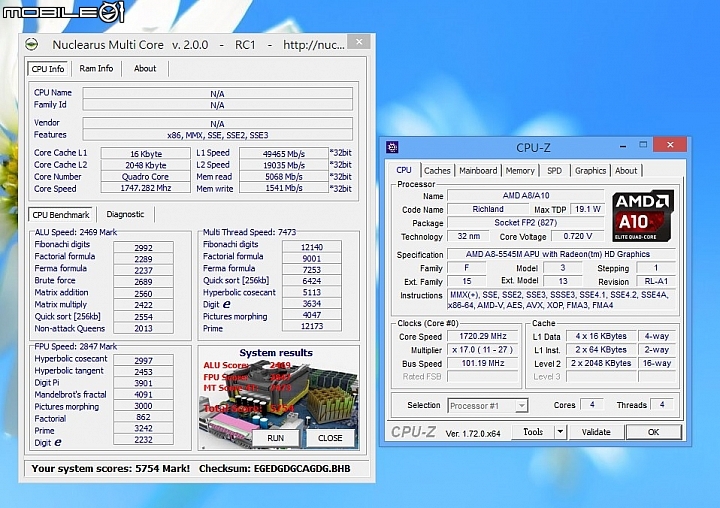
Task: Click the Technology value 32 nm
Action: tap(468, 236)
